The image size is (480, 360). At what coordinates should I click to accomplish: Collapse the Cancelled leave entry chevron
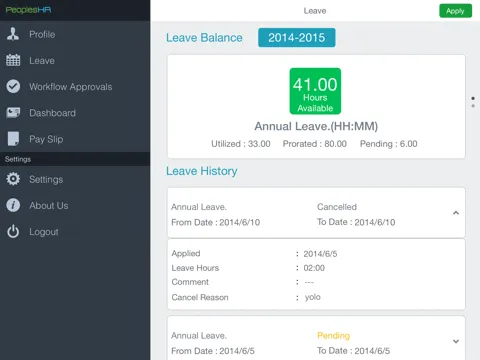pos(456,213)
